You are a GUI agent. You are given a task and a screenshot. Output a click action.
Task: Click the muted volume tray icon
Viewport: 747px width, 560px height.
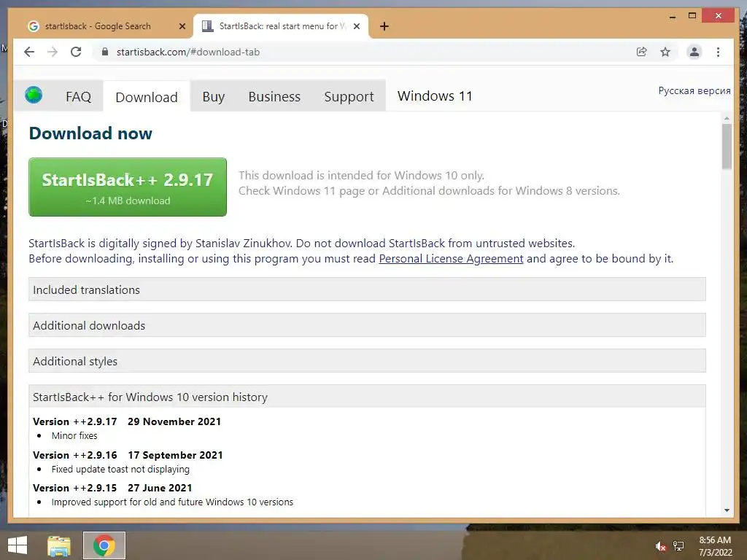(660, 546)
